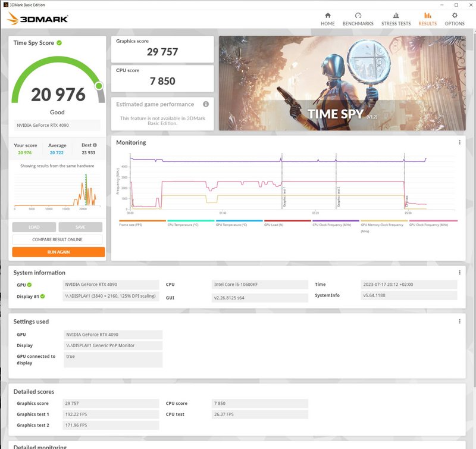Open the Benchmarks gauge icon
Image resolution: width=476 pixels, height=449 pixels.
coord(358,15)
